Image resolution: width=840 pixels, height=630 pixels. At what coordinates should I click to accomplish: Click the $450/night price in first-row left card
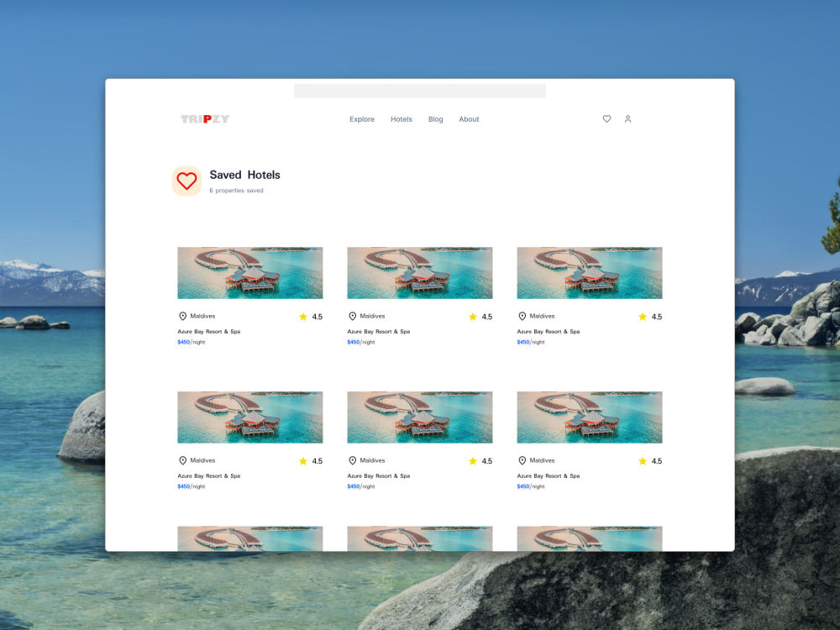192,342
